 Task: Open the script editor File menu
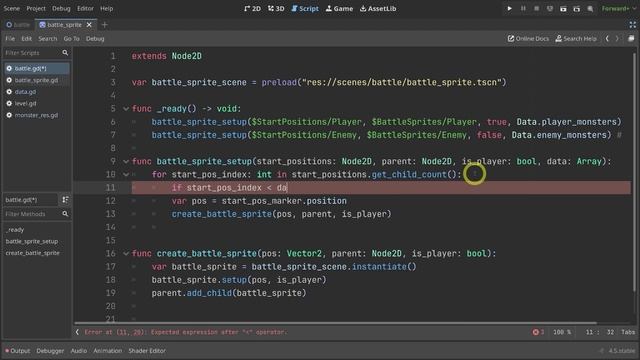pos(10,39)
